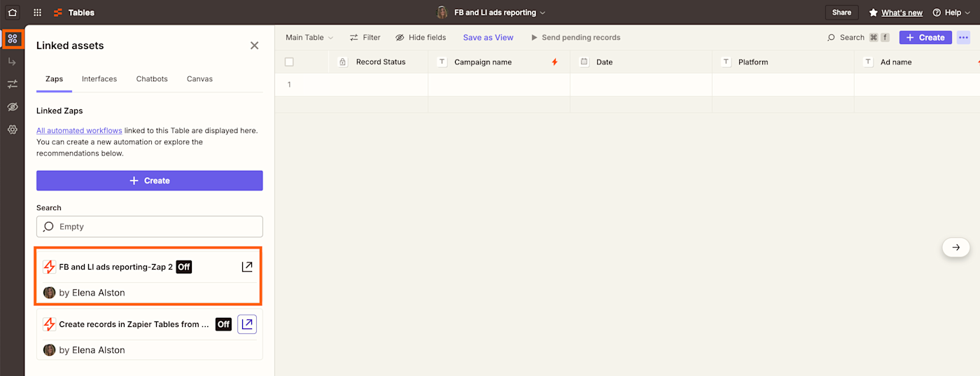The image size is (980, 376).
Task: Switch to the Canvas tab
Action: (x=199, y=79)
